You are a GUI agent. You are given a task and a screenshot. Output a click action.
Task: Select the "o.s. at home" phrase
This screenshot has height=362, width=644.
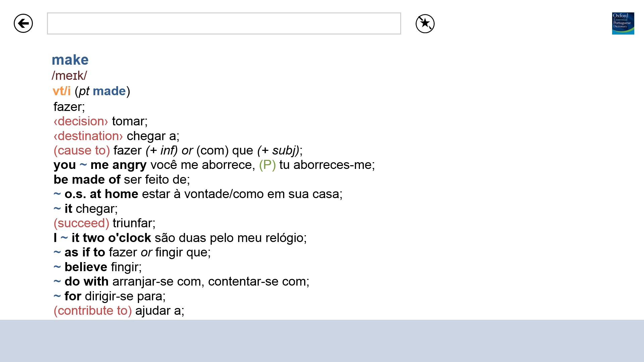tap(101, 194)
